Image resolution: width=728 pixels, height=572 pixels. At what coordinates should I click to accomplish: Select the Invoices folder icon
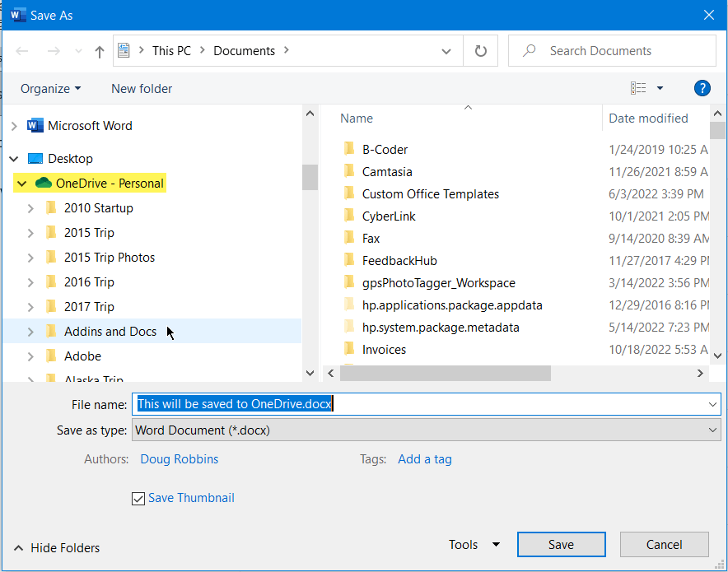tap(349, 349)
